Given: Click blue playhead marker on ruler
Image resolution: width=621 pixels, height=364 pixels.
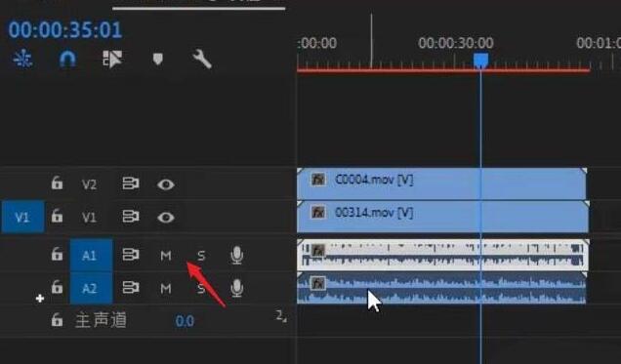Looking at the screenshot, I should (480, 61).
